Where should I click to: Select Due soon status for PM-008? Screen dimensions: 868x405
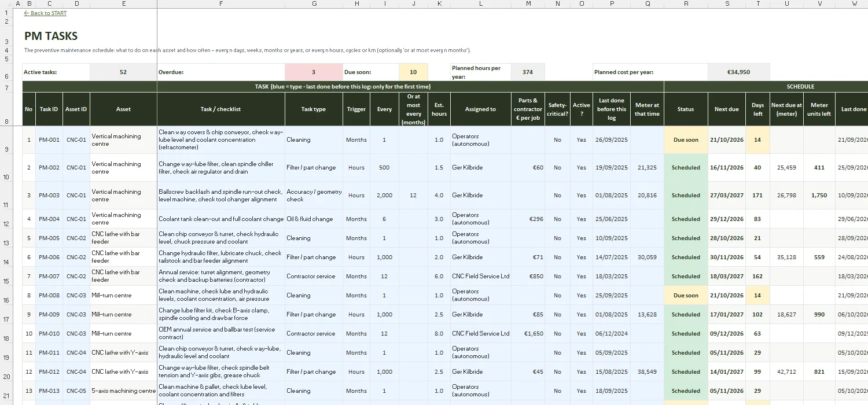coord(686,296)
